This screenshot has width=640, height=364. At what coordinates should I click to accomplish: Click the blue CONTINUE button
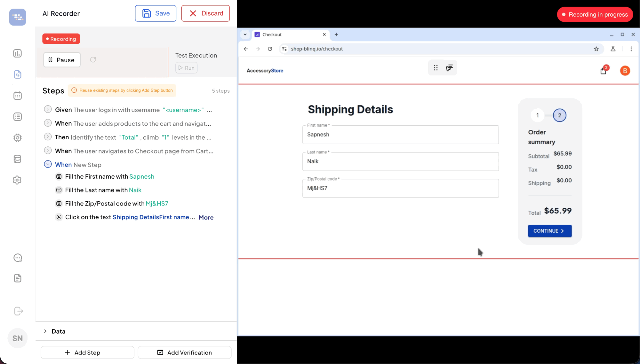tap(549, 231)
